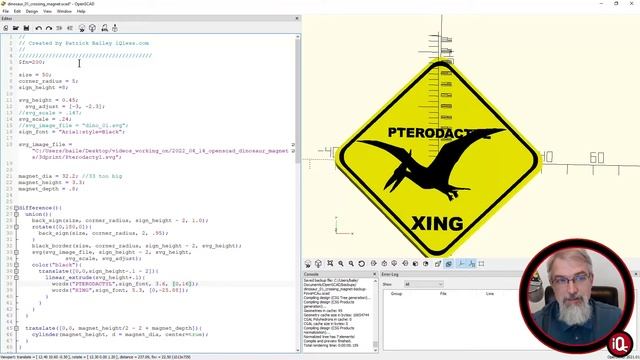Click the Preview icon in the editor toolbar
640x360 pixels.
click(x=82, y=28)
